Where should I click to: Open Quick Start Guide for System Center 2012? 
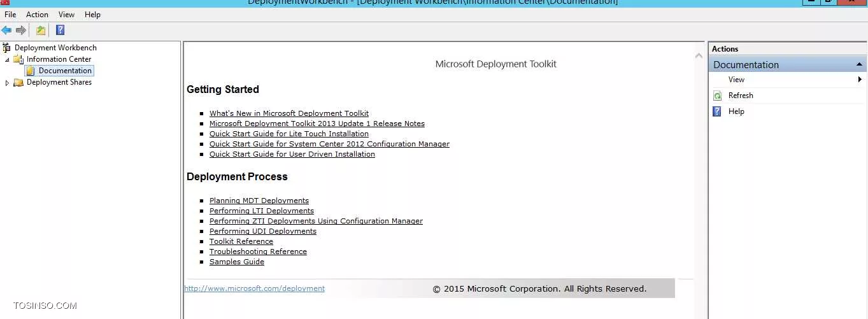click(329, 144)
